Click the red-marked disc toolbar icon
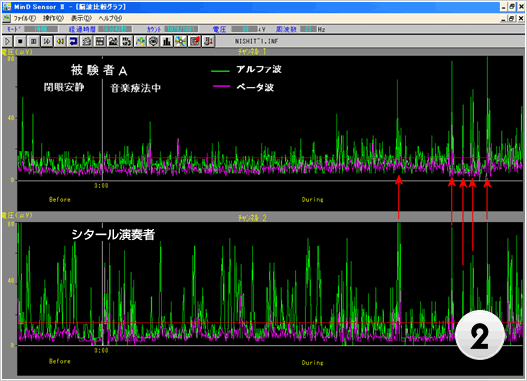 point(195,41)
